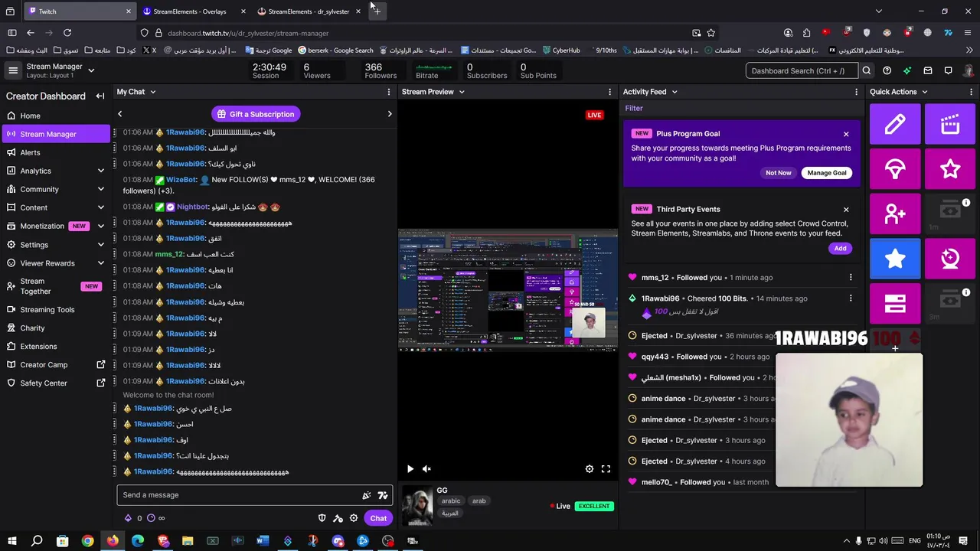Open the Stream Manager layout dropdown

point(91,70)
